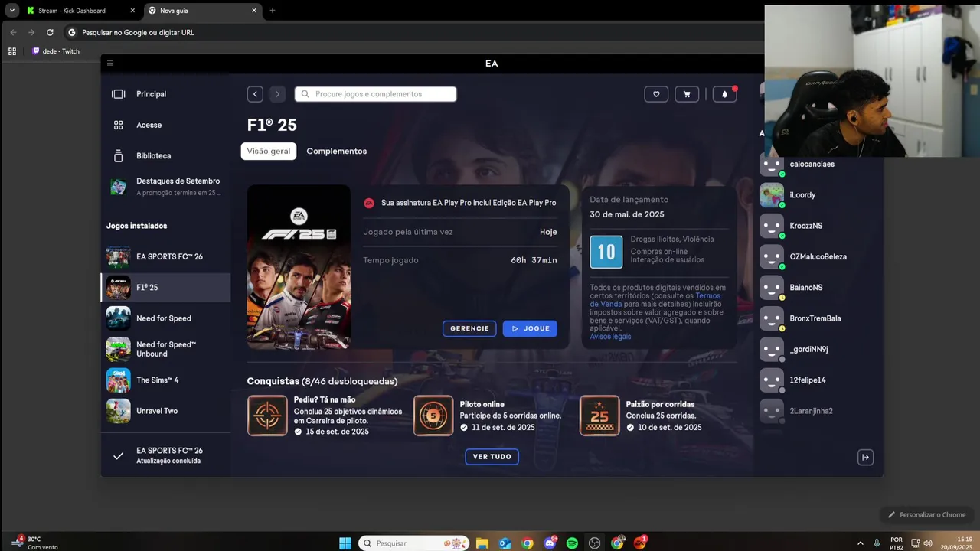Select Unravel Two installed game
Image resolution: width=980 pixels, height=551 pixels.
[165, 411]
